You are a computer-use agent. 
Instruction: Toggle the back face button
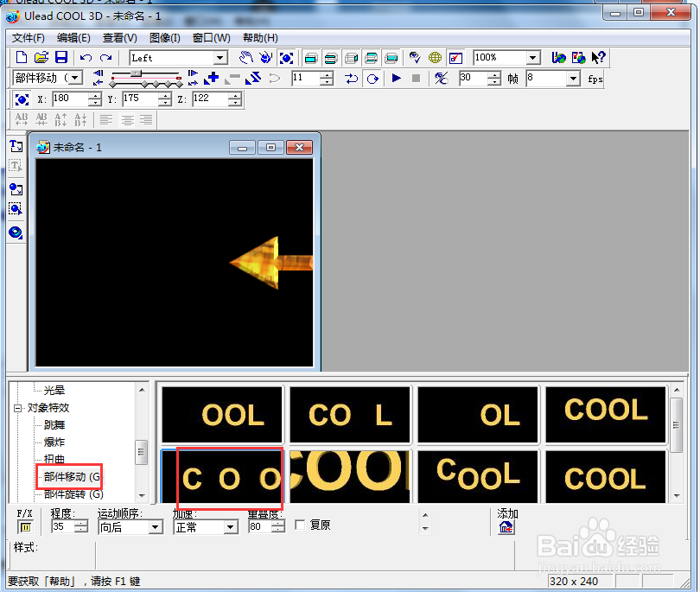pyautogui.click(x=391, y=58)
